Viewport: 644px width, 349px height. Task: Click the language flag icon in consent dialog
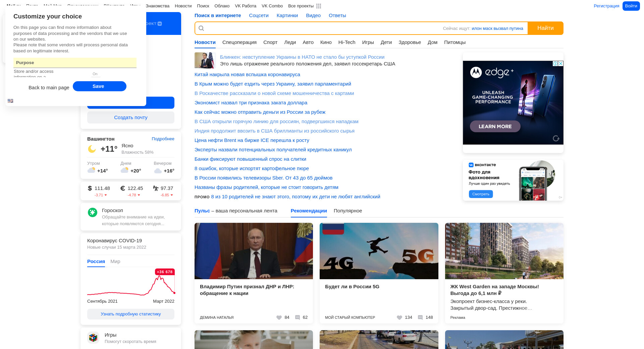click(10, 101)
